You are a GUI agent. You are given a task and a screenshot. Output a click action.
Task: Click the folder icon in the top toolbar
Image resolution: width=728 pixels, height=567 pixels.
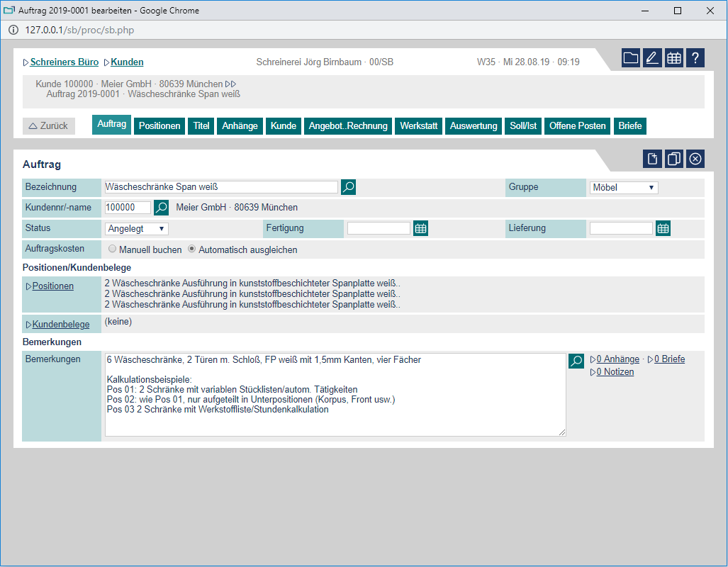click(631, 58)
